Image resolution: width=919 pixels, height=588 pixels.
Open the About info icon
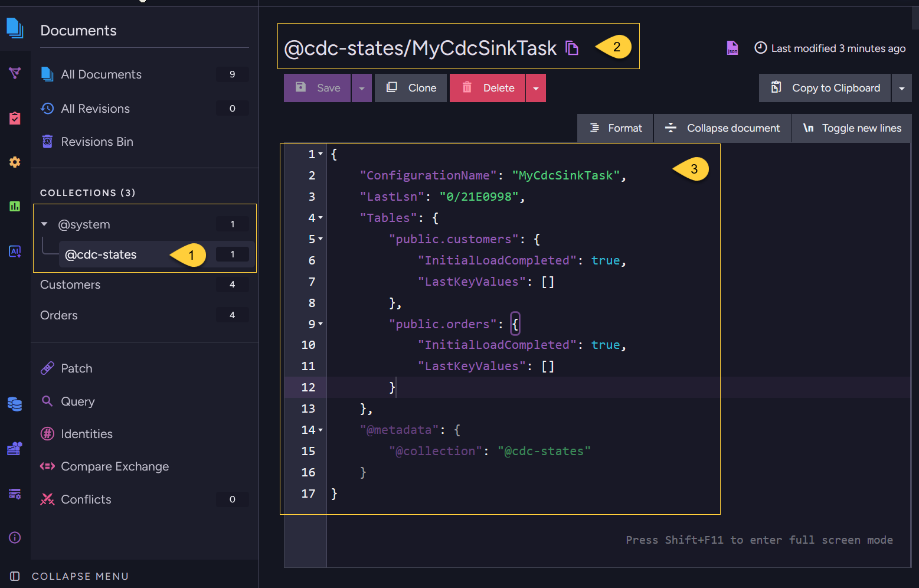pos(15,537)
